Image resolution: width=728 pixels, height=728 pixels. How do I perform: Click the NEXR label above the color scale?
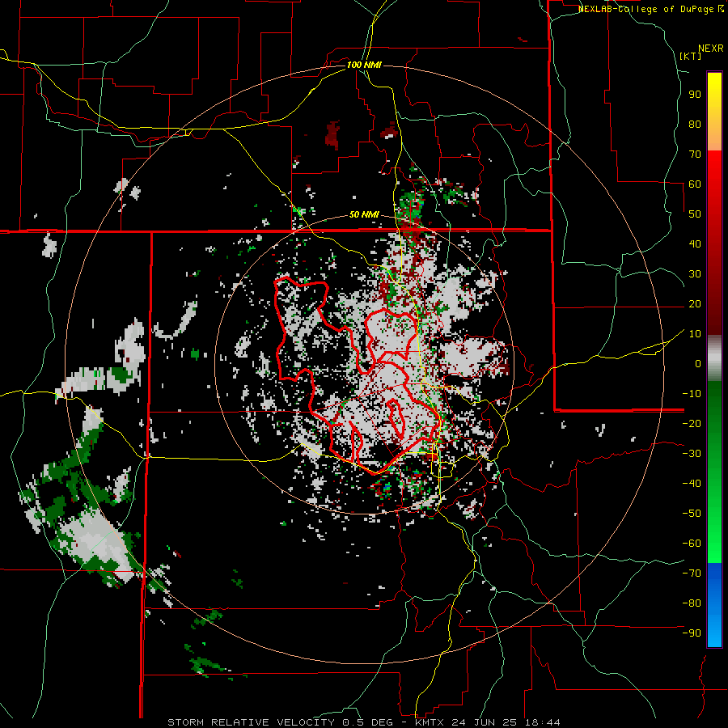click(x=711, y=49)
